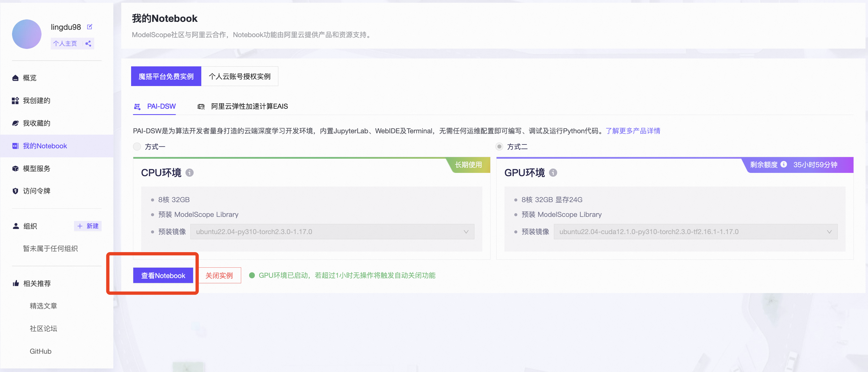The height and width of the screenshot is (372, 868).
Task: Open the GPU 预装镜像 dropdown
Action: pos(695,232)
